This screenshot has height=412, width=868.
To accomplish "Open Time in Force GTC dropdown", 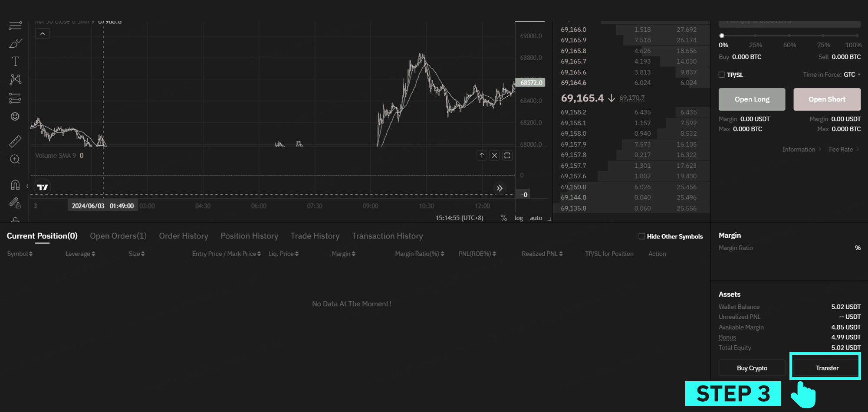I will pos(852,75).
